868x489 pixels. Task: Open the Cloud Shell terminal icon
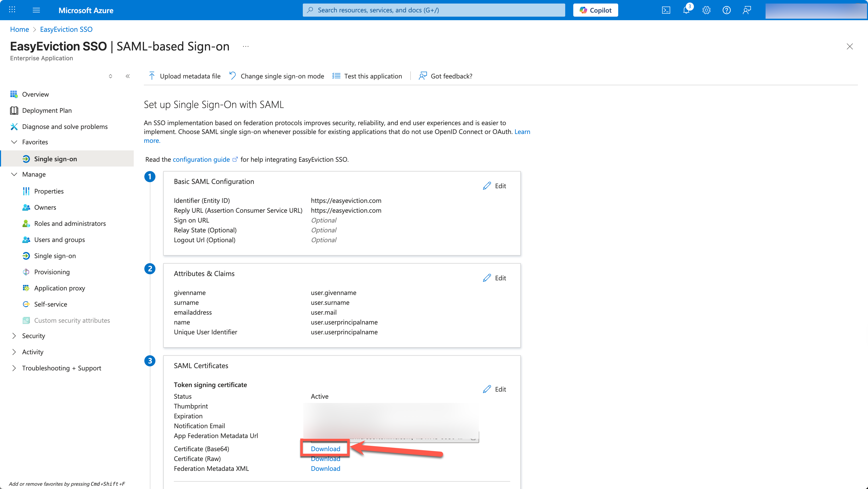click(666, 10)
